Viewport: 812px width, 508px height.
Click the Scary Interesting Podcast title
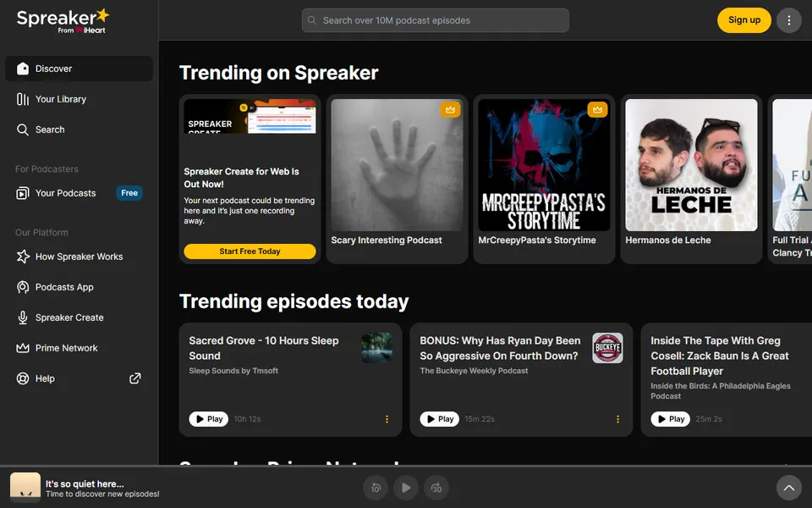point(387,240)
